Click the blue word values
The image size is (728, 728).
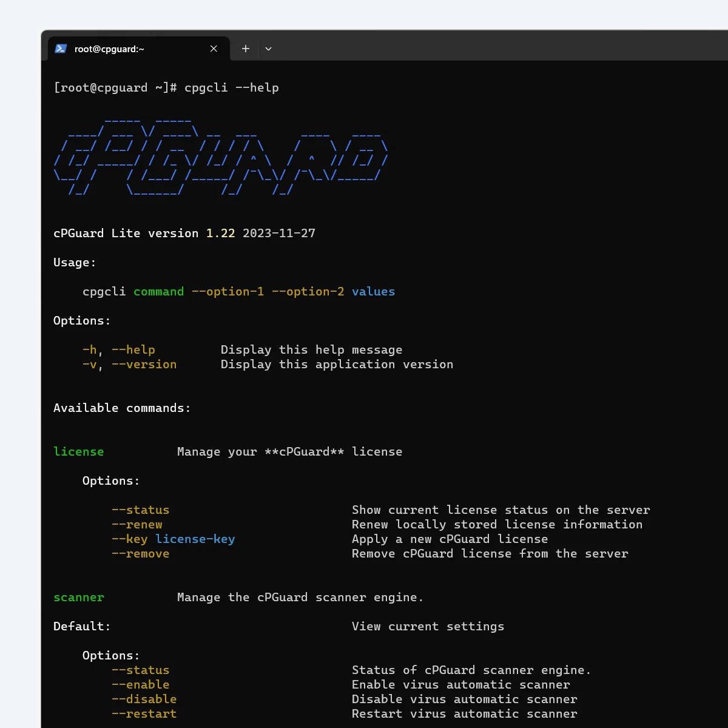[373, 291]
